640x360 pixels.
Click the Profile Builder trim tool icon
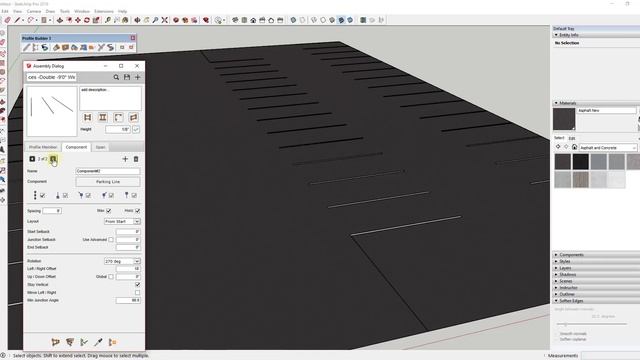pos(101,48)
